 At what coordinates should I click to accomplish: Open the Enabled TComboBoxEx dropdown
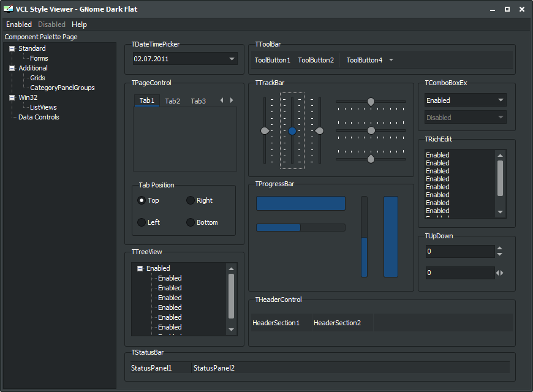[501, 100]
